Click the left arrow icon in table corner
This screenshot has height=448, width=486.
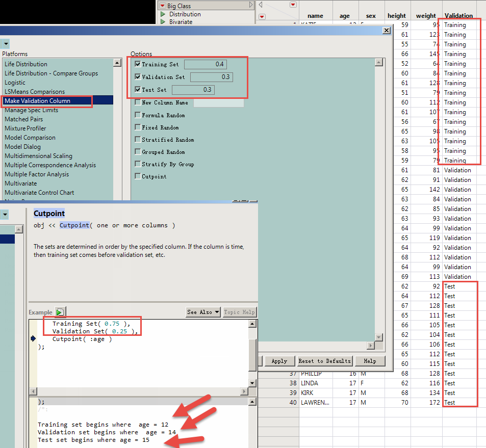pos(261,5)
